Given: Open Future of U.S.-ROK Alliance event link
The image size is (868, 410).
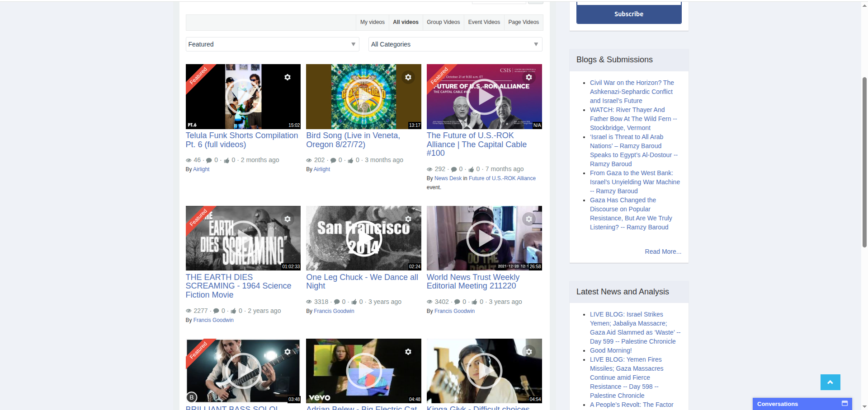Looking at the screenshot, I should pos(502,178).
